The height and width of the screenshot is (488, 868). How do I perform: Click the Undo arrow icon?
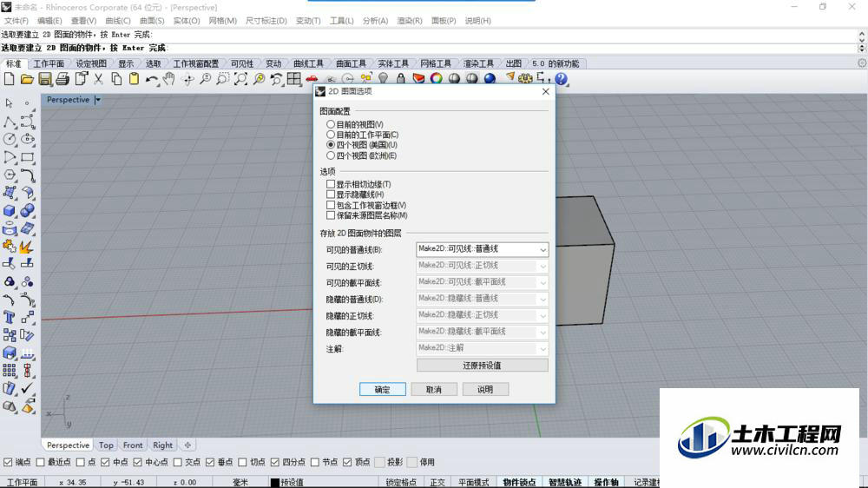point(152,79)
